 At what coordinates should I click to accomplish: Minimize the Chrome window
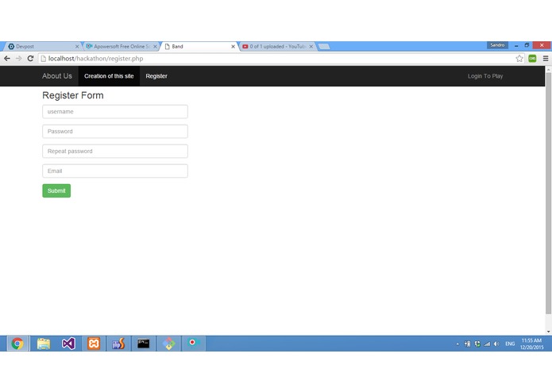(516, 45)
